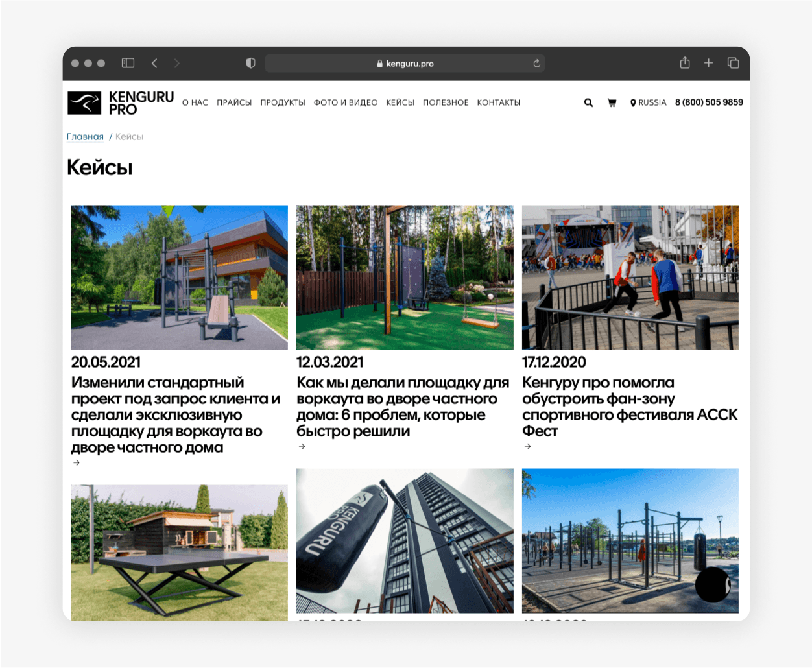Open the shopping cart icon

click(x=612, y=102)
